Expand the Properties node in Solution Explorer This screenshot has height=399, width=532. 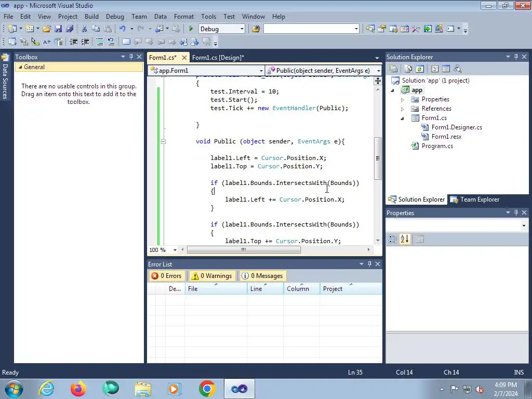tap(403, 99)
